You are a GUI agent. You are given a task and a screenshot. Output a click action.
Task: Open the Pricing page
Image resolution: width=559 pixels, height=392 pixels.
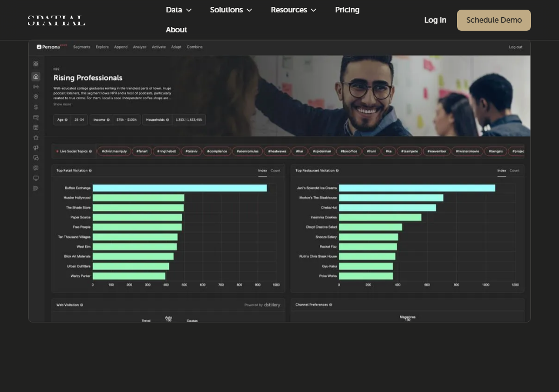[x=347, y=10]
